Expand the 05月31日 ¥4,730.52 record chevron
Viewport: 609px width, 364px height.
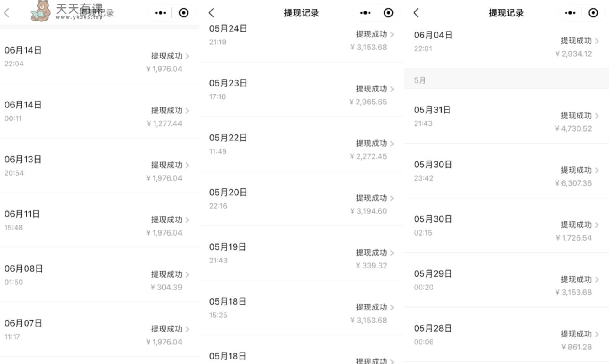click(597, 116)
